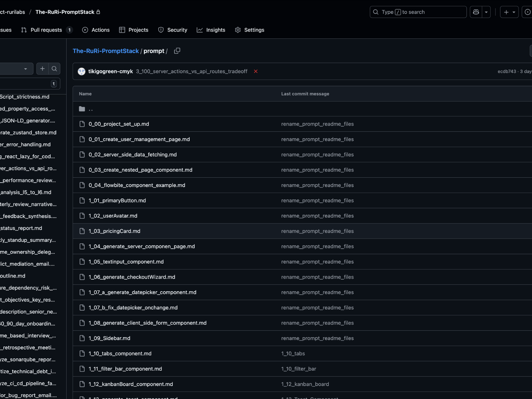Select erate_zustand_store.md in file tree
532x399 pixels.
pos(28,132)
